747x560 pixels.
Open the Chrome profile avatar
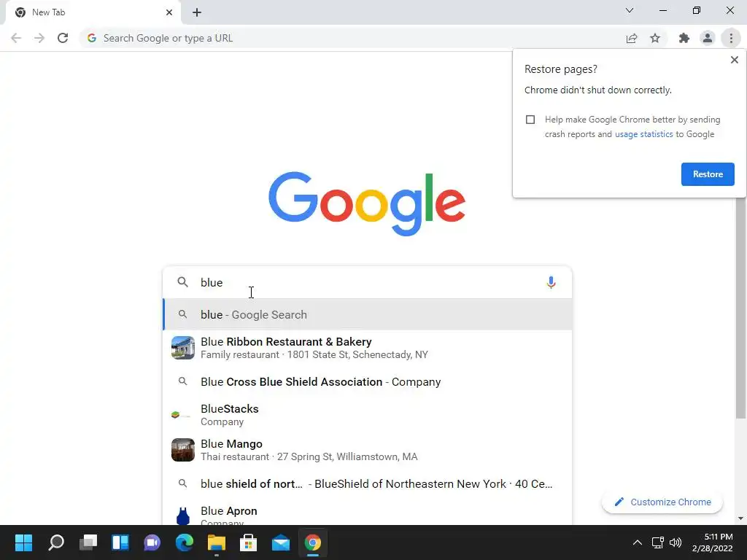coord(708,38)
